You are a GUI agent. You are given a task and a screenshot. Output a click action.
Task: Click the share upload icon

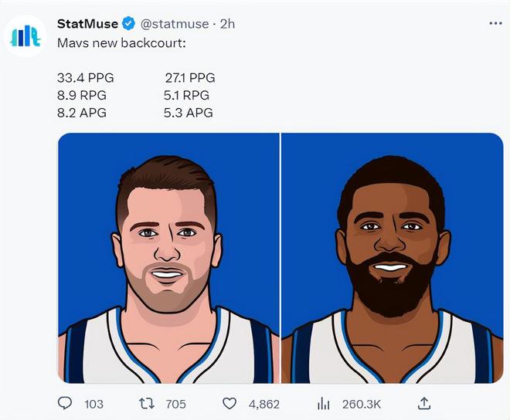[423, 404]
